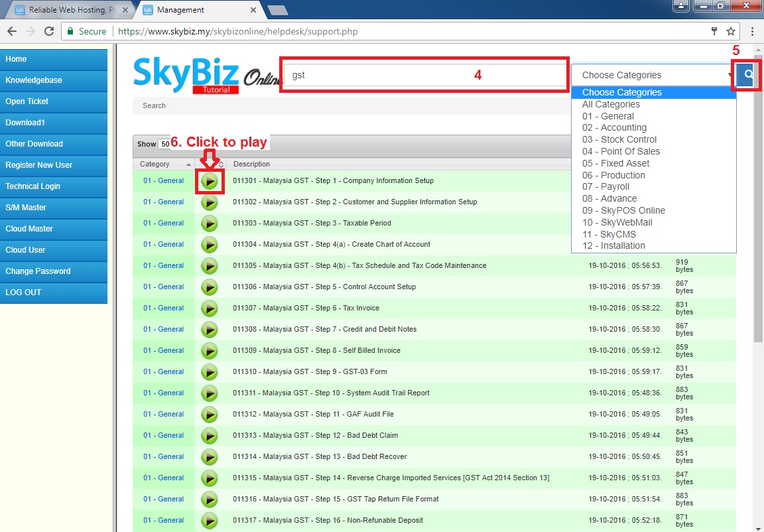764x532 pixels.
Task: Bookmark this page with the star icon
Action: (x=730, y=31)
